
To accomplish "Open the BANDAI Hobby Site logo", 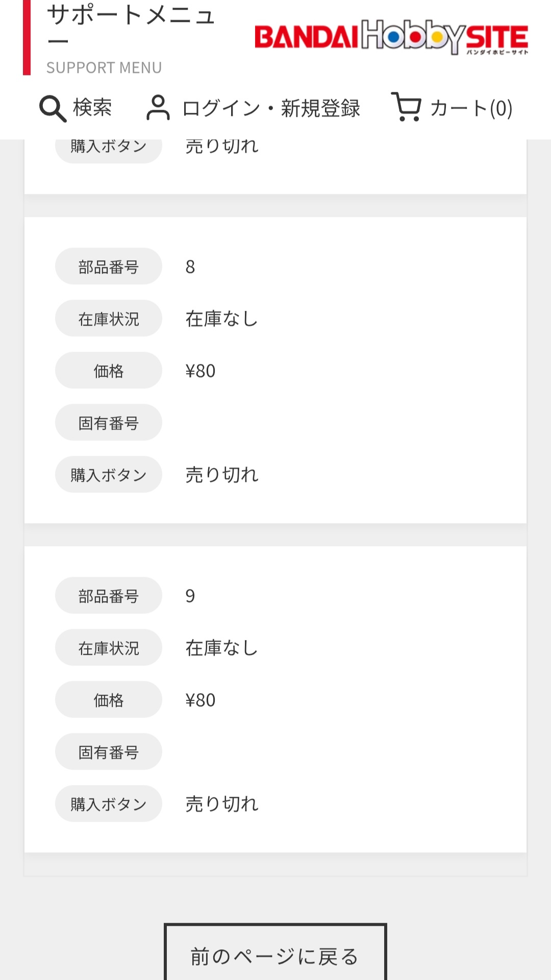I will [391, 37].
